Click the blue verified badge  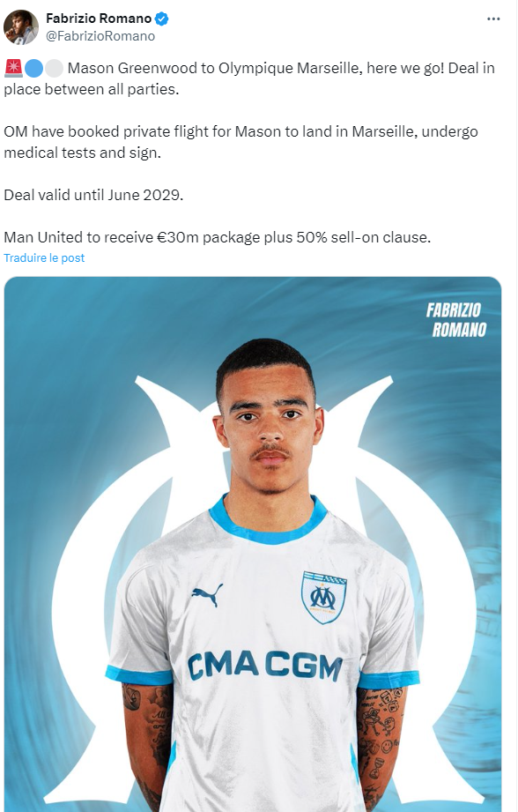[162, 19]
